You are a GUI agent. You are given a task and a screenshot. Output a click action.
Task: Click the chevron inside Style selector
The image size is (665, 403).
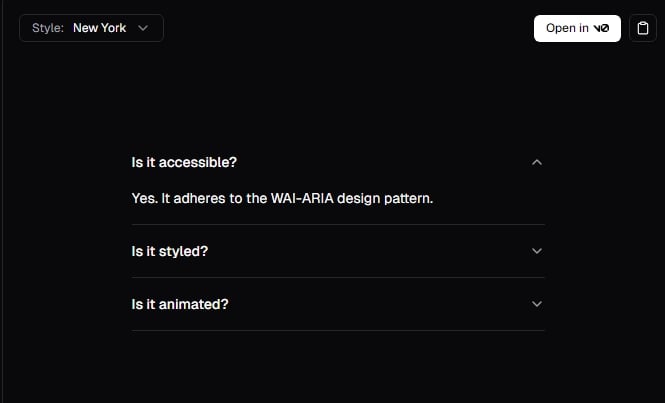point(143,28)
